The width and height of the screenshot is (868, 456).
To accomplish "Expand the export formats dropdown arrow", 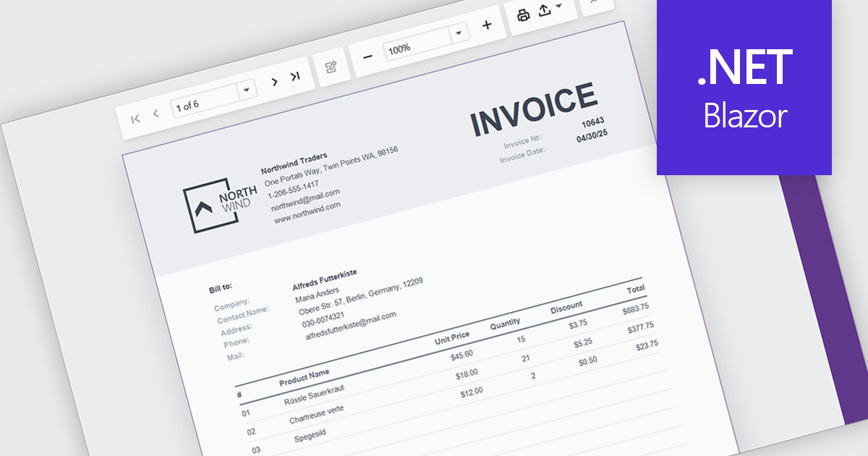I will (558, 7).
